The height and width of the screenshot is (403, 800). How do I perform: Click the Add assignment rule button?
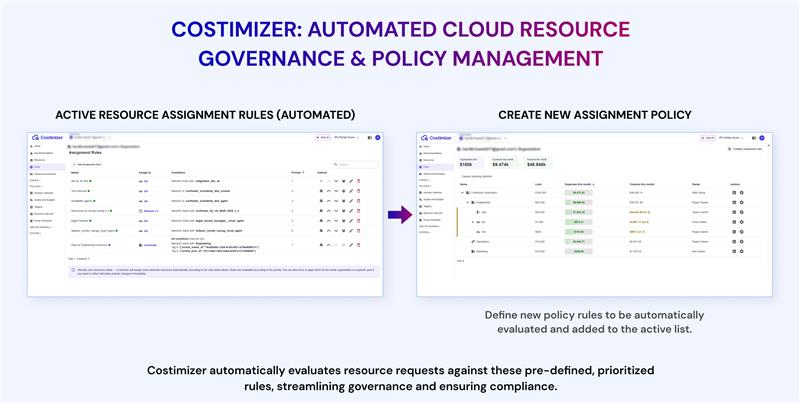[x=89, y=162]
